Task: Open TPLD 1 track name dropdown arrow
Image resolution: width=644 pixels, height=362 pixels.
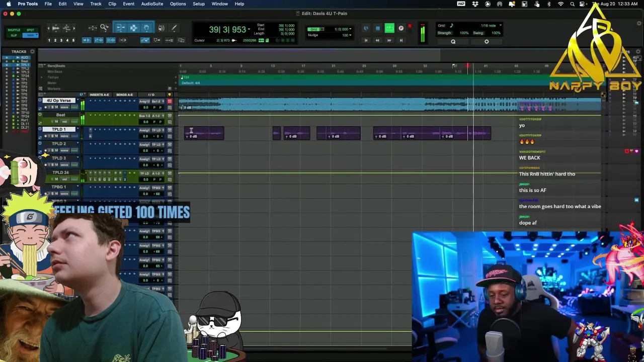Action: pos(77,129)
